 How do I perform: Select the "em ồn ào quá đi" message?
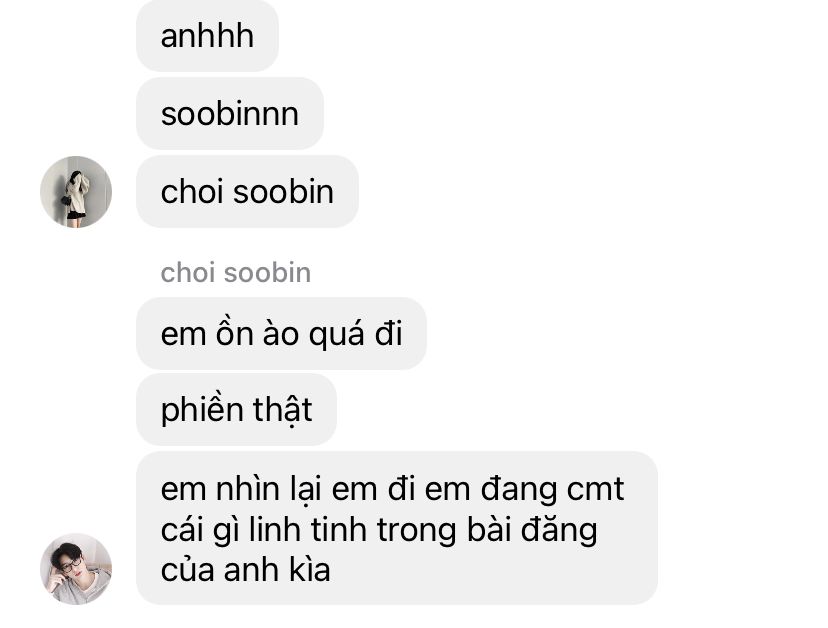coord(281,333)
